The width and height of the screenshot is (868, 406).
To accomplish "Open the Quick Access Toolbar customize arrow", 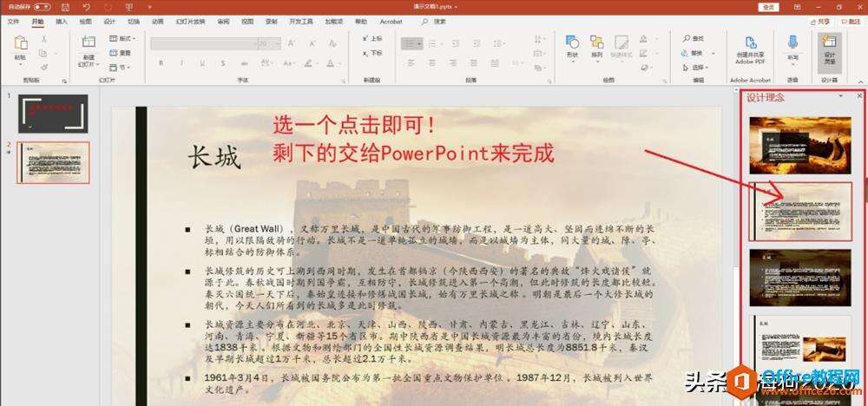I will (x=149, y=8).
